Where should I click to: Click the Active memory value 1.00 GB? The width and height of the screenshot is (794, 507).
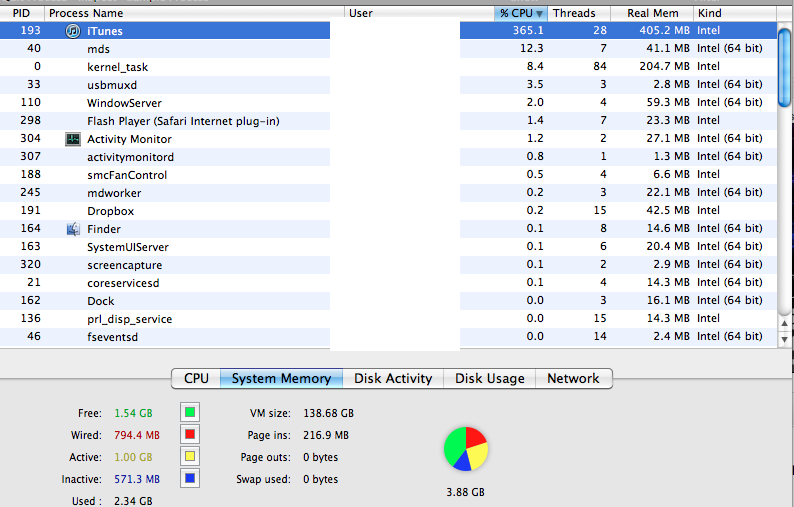pos(133,457)
